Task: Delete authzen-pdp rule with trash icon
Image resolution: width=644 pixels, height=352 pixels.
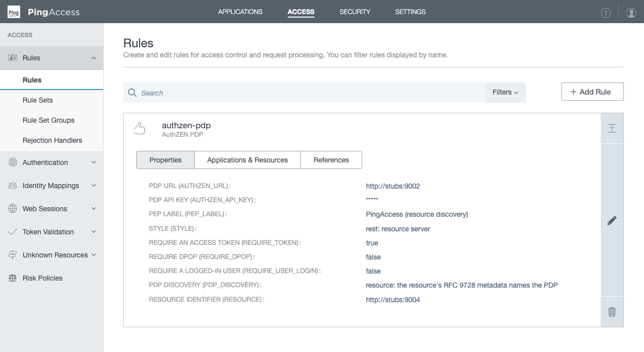Action: click(612, 312)
